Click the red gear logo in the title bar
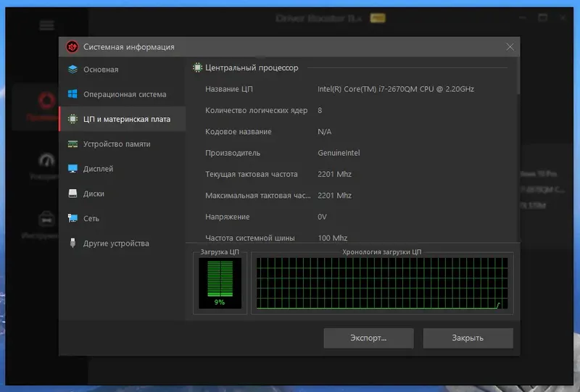 point(72,47)
